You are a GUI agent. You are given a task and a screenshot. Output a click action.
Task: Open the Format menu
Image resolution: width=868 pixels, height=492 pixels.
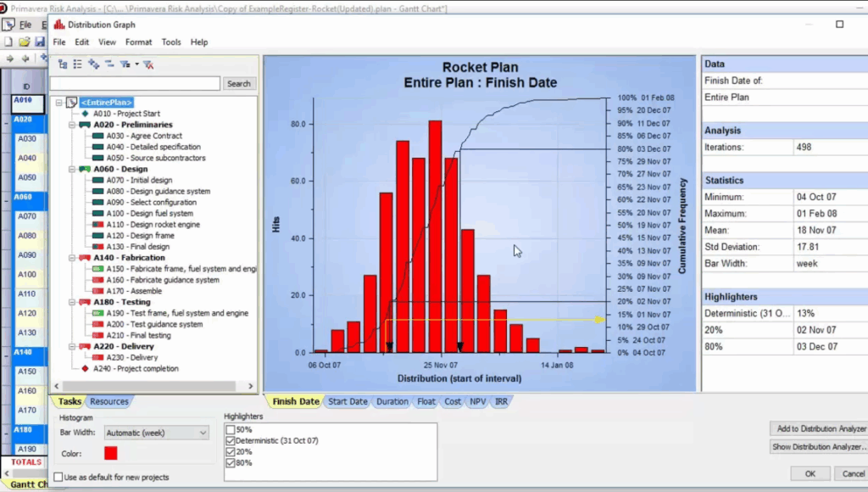pyautogui.click(x=138, y=42)
